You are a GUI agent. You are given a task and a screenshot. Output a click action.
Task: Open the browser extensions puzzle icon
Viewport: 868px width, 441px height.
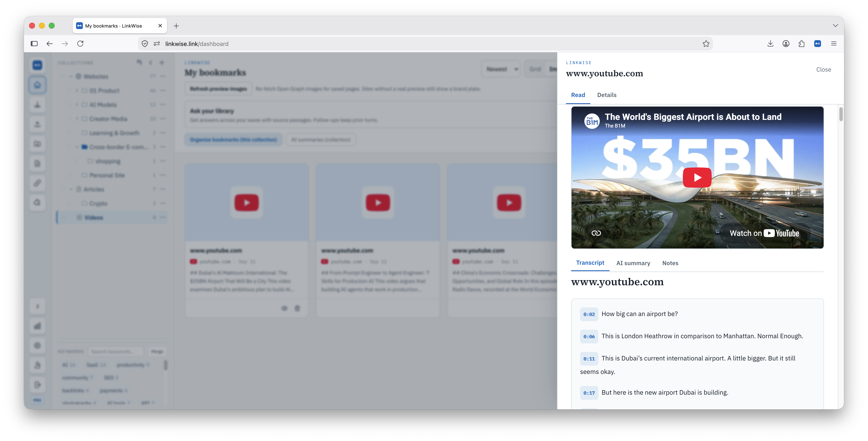point(802,44)
